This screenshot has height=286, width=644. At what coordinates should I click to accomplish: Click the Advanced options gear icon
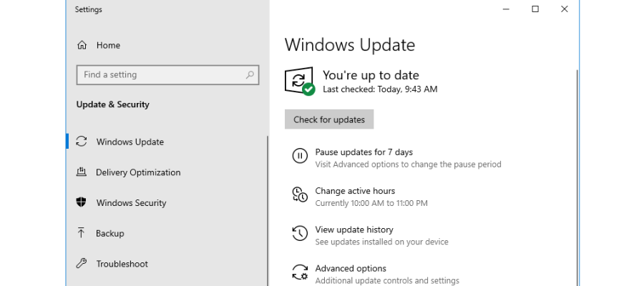click(300, 272)
